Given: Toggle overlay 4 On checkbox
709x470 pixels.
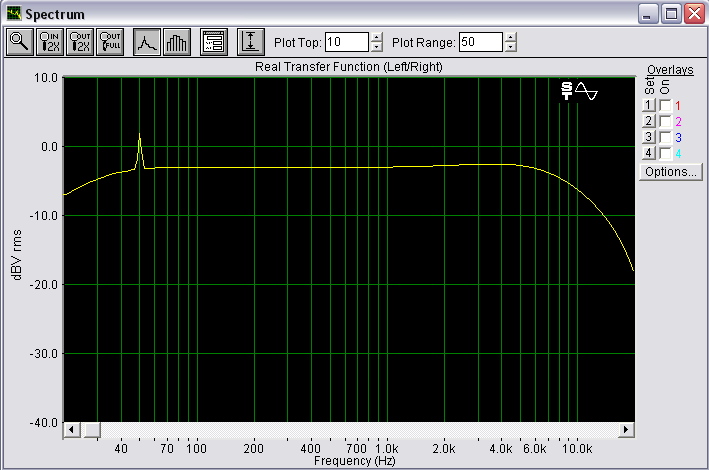Looking at the screenshot, I should tap(665, 153).
